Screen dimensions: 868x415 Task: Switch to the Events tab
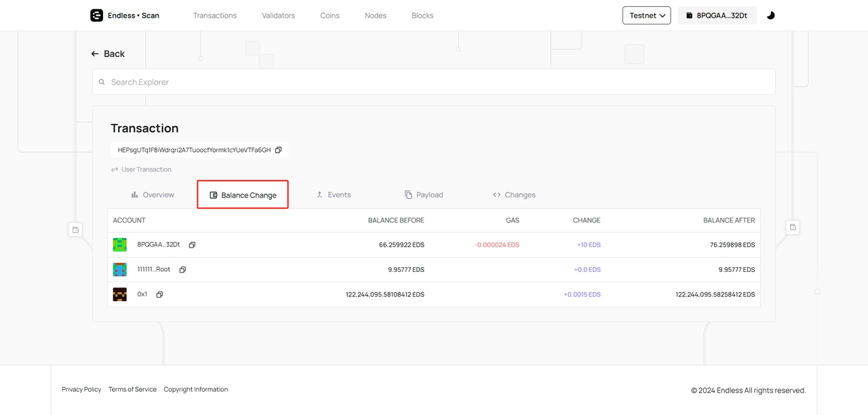(333, 195)
